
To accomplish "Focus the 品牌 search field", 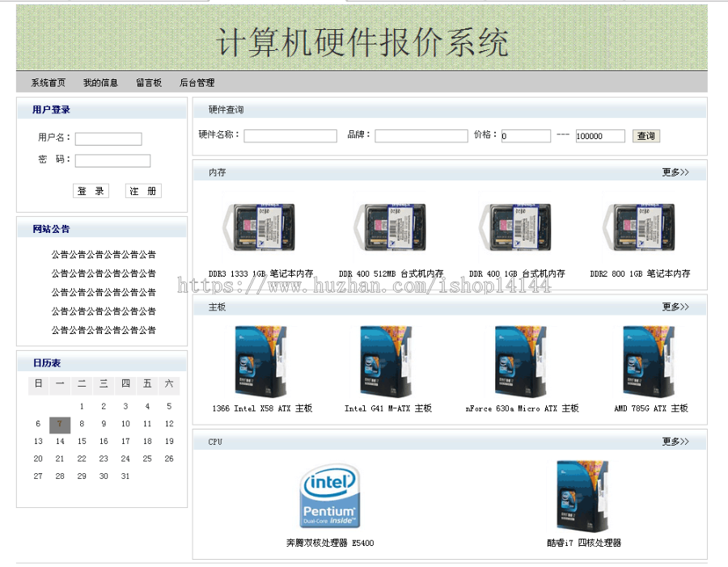I will click(x=421, y=136).
